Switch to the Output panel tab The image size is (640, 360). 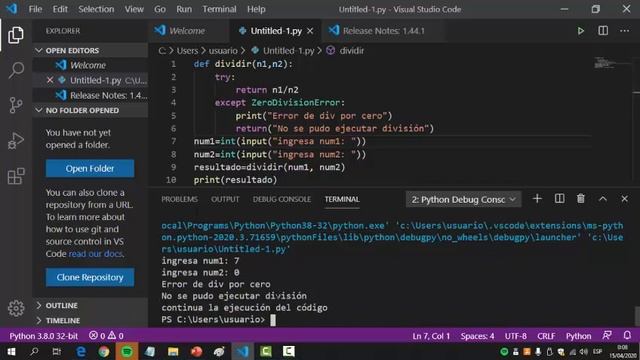coord(225,199)
